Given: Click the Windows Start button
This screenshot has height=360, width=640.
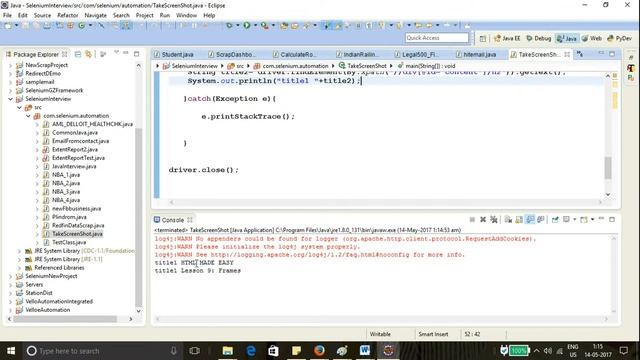Looking at the screenshot, I should tap(11, 351).
